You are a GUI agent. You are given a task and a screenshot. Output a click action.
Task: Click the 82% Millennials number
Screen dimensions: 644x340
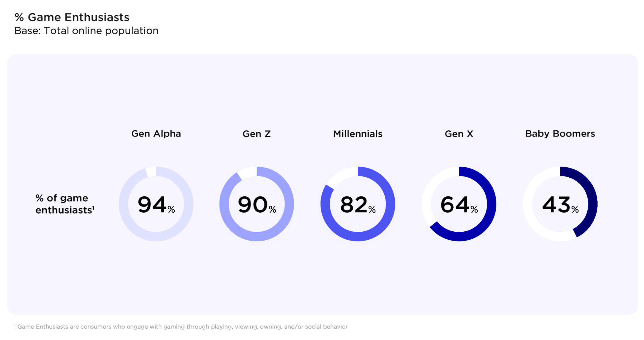[x=358, y=205]
